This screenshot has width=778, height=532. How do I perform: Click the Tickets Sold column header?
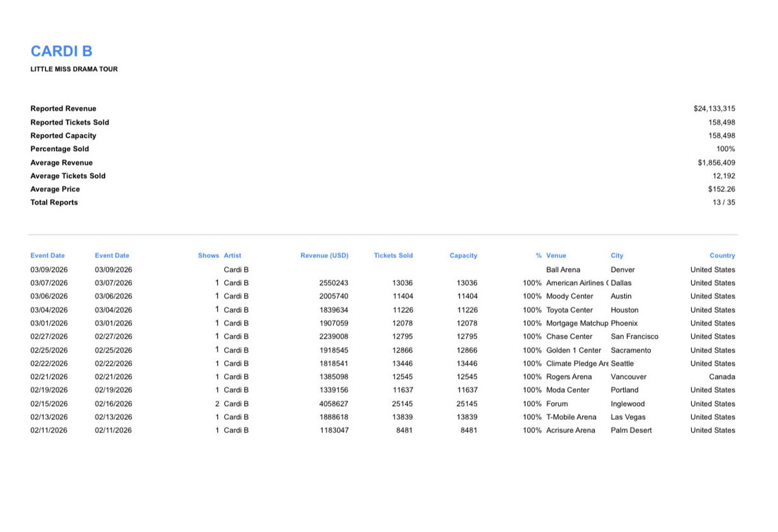point(393,255)
